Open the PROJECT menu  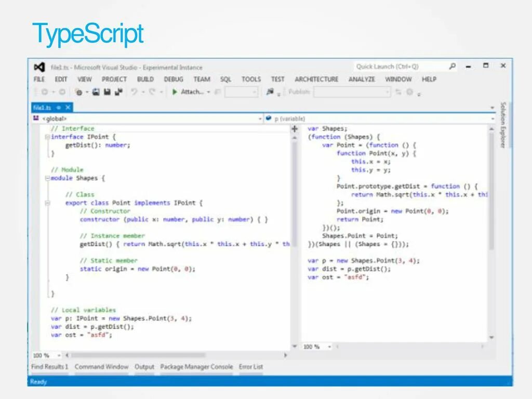point(114,79)
